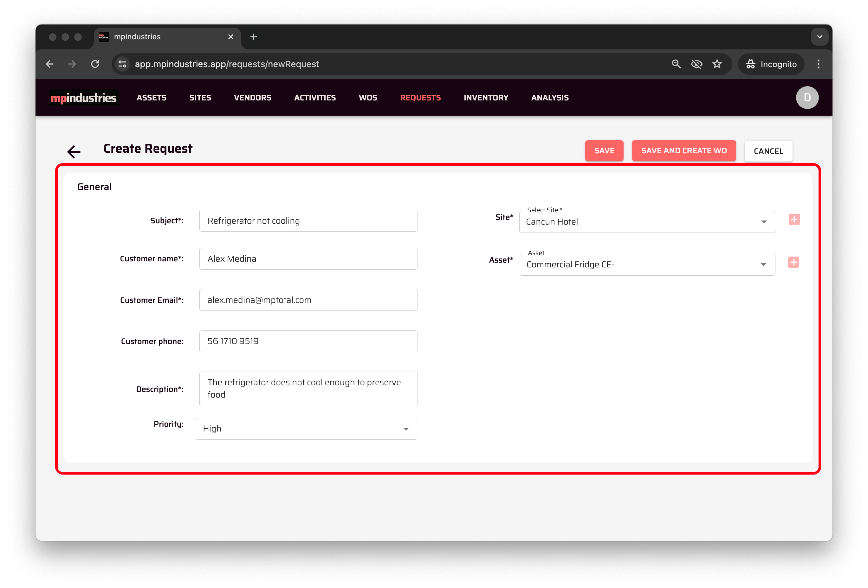
Task: Expand the Priority dropdown
Action: (x=406, y=429)
